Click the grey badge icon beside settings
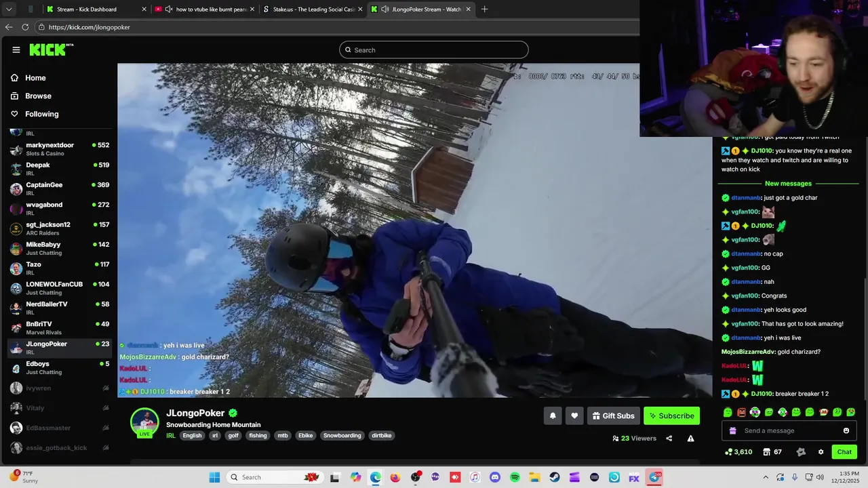868x488 pixels. click(x=801, y=452)
